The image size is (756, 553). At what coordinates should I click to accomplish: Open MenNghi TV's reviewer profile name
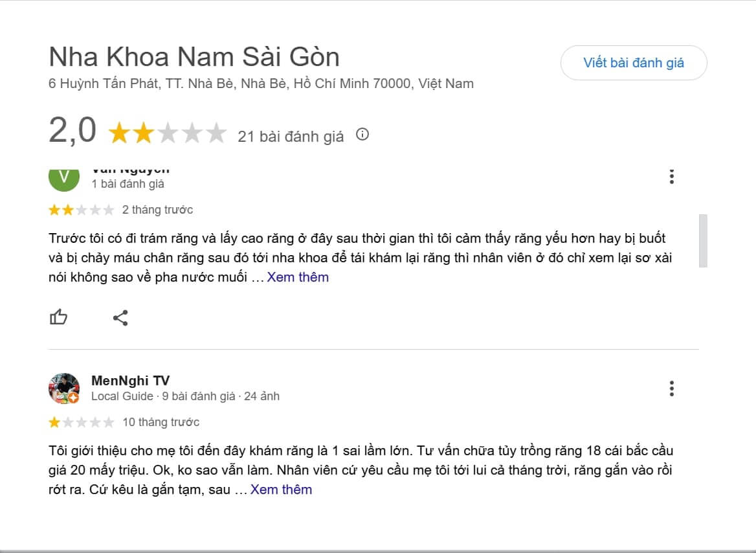point(129,381)
